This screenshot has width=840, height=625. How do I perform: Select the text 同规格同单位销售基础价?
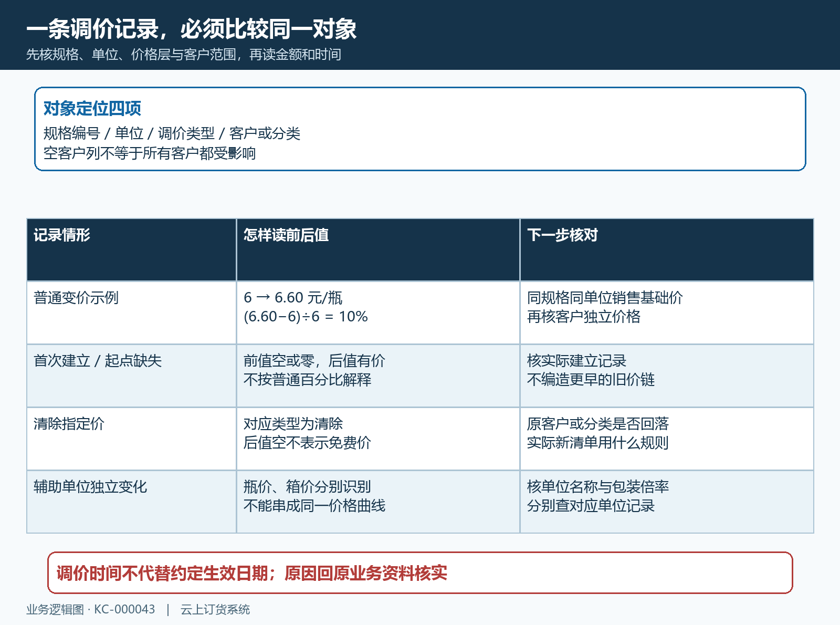[x=605, y=298]
